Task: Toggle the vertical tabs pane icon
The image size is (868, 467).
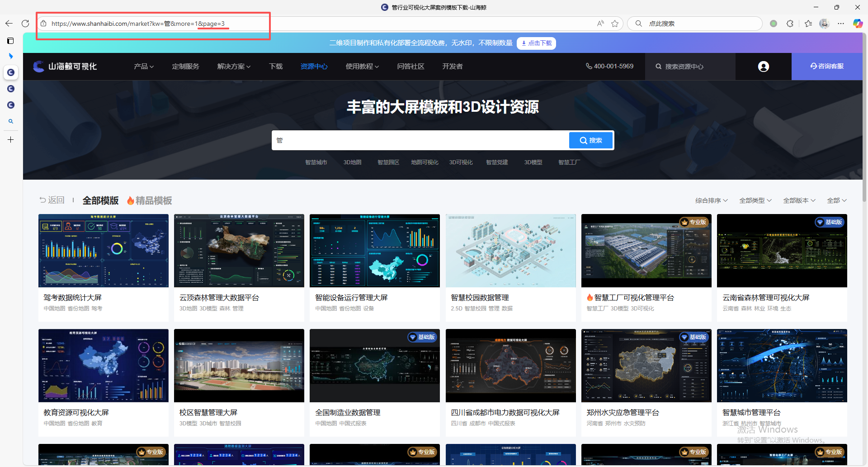Action: coord(10,41)
